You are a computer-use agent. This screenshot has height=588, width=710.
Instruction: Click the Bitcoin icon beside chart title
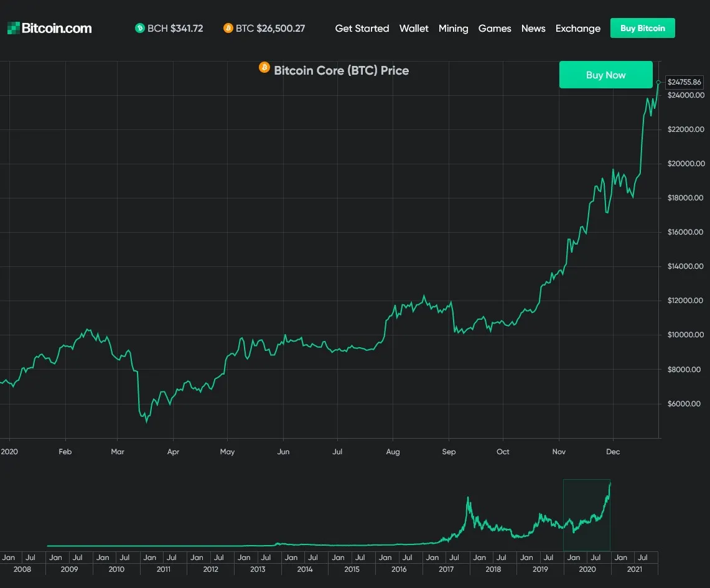coord(264,67)
